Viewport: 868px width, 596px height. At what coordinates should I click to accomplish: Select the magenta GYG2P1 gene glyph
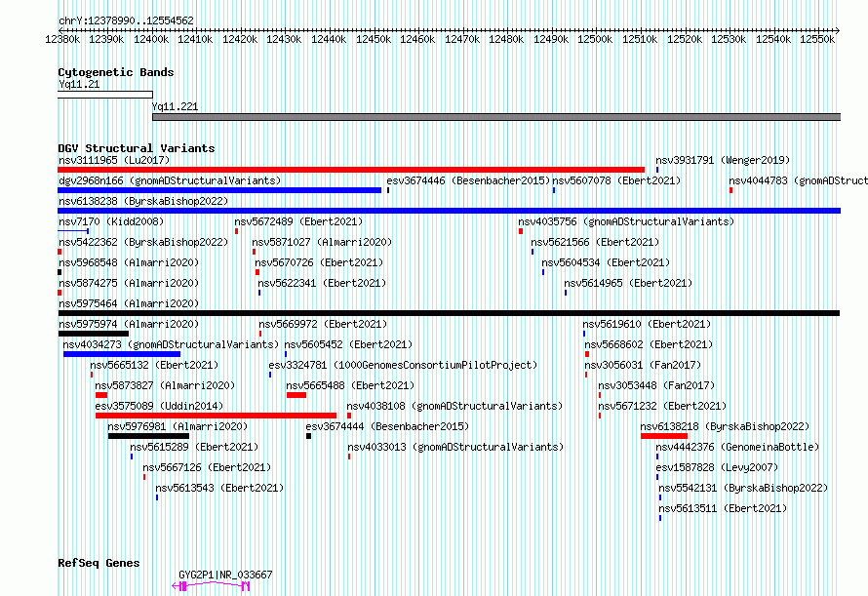tap(211, 585)
